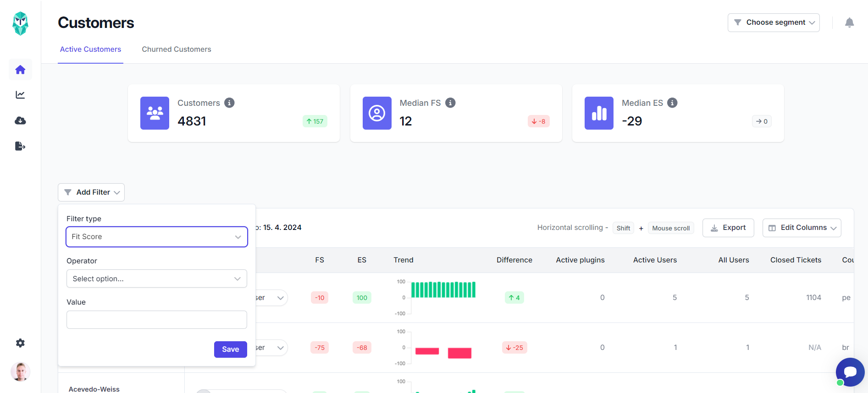Click the green trend bar chart
Image resolution: width=868 pixels, height=393 pixels.
tap(443, 290)
